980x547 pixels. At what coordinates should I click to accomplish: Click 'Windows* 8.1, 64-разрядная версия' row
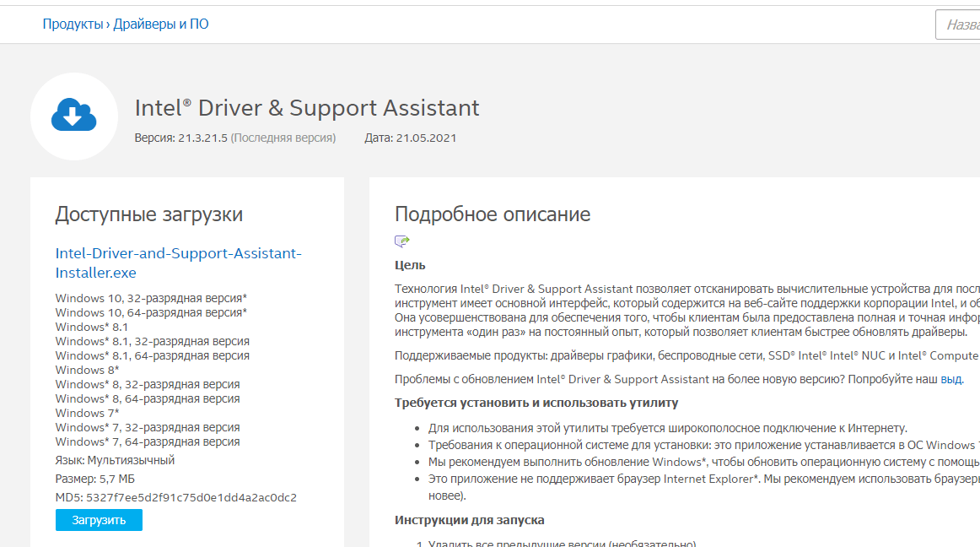pos(152,355)
